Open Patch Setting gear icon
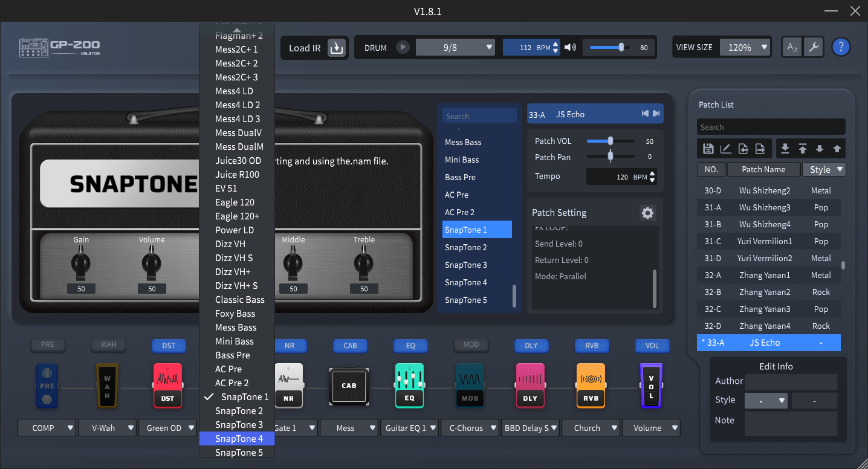The width and height of the screenshot is (868, 469). [x=647, y=213]
